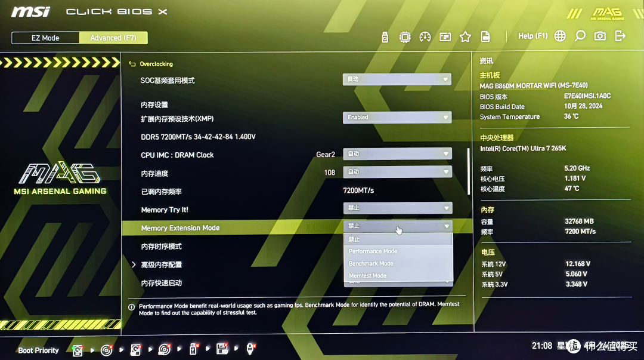The width and height of the screenshot is (644, 360).
Task: Open the search magnifier icon
Action: tap(580, 36)
